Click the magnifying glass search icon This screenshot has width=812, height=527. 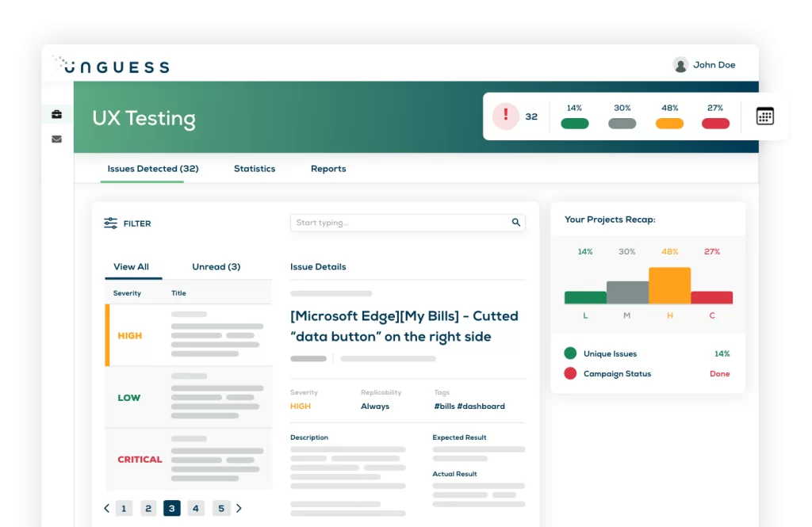[516, 223]
